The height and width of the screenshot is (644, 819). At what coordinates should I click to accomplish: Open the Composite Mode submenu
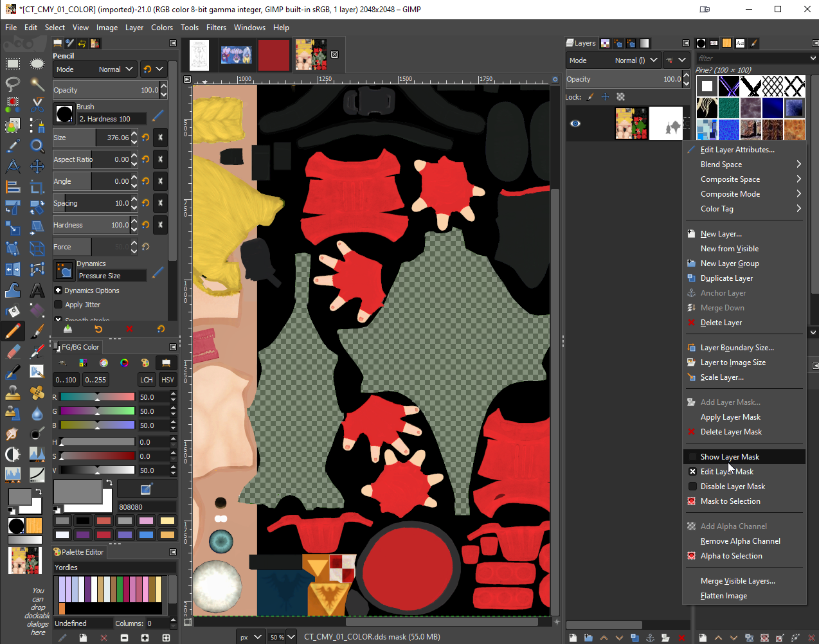[744, 194]
